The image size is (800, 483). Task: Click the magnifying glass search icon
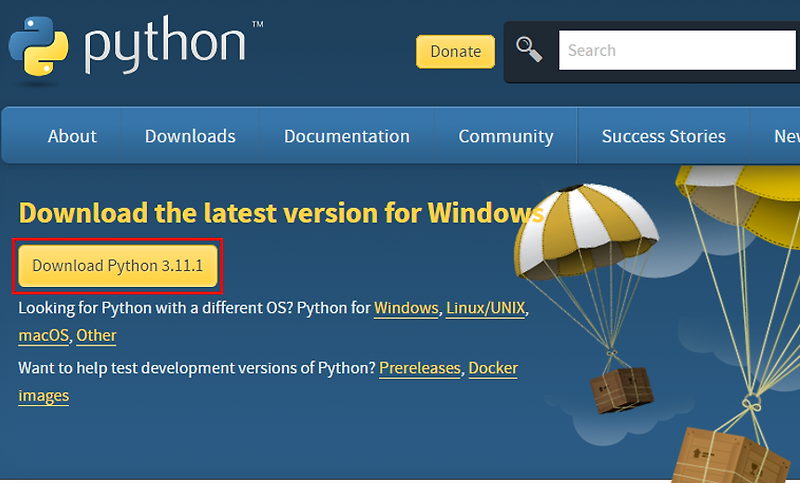coord(529,49)
